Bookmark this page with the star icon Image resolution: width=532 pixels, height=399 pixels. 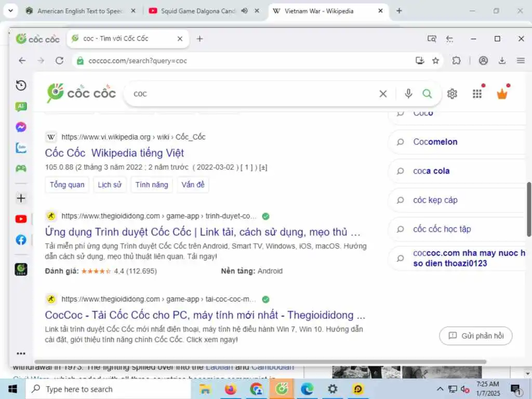(436, 61)
